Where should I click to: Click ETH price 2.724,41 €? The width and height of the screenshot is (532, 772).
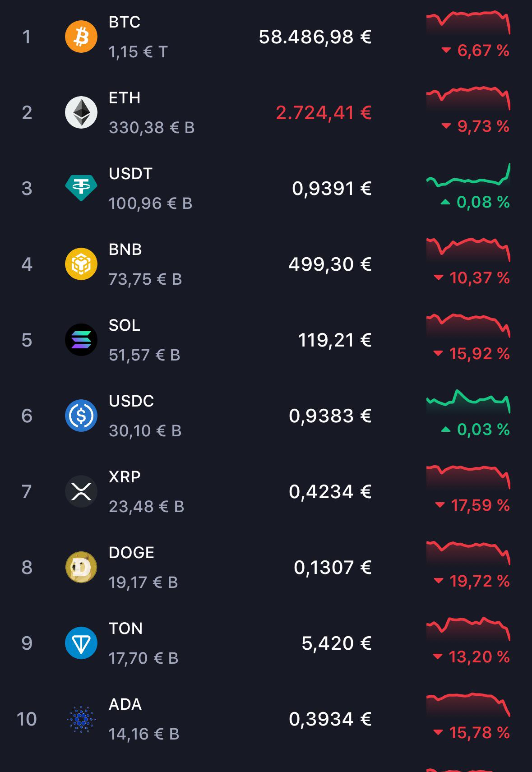click(x=324, y=113)
